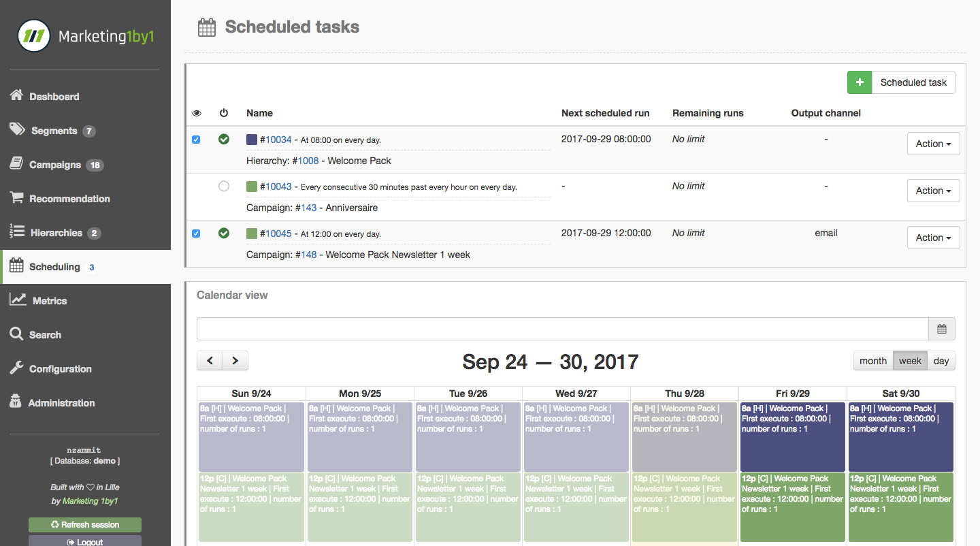Click the green plus icon button

(x=860, y=82)
